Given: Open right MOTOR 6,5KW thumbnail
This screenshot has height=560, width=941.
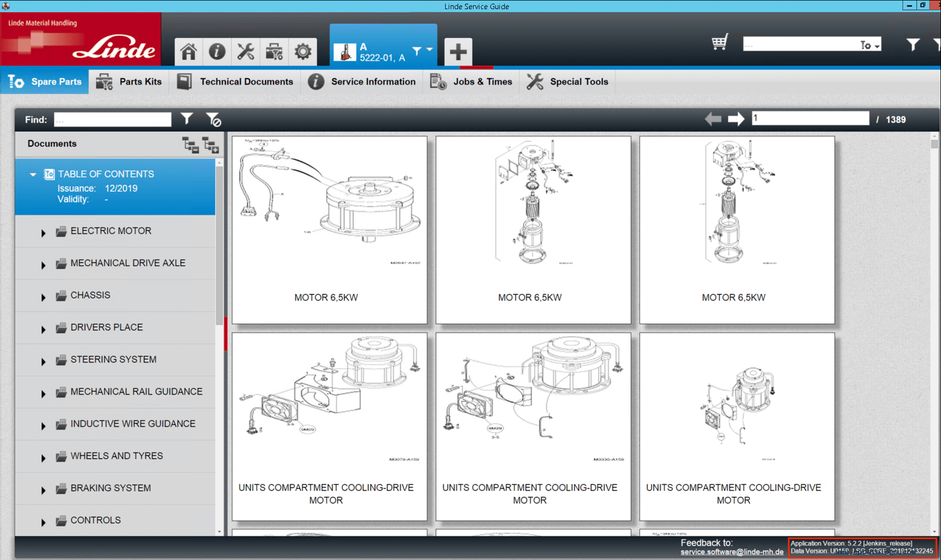Looking at the screenshot, I should [737, 230].
